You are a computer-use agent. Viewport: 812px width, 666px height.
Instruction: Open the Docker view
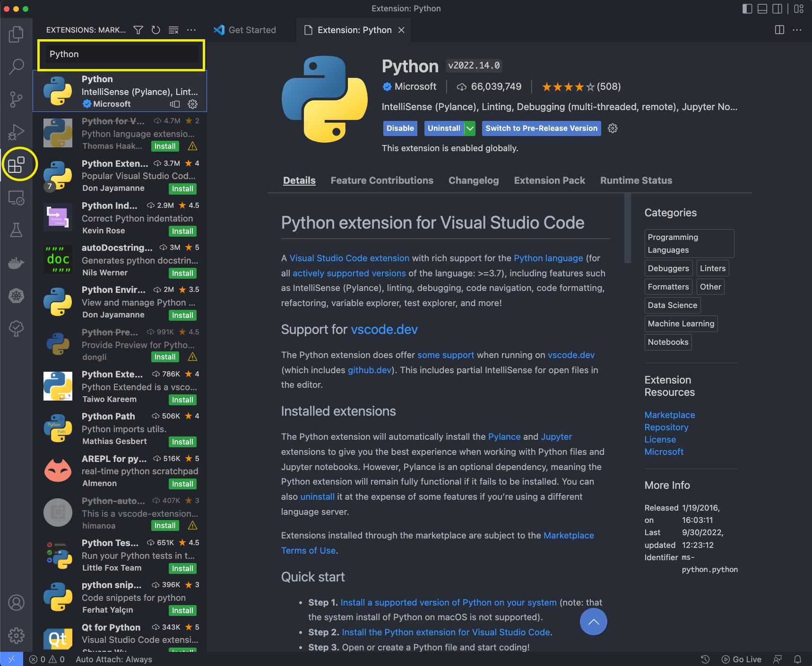(x=16, y=263)
